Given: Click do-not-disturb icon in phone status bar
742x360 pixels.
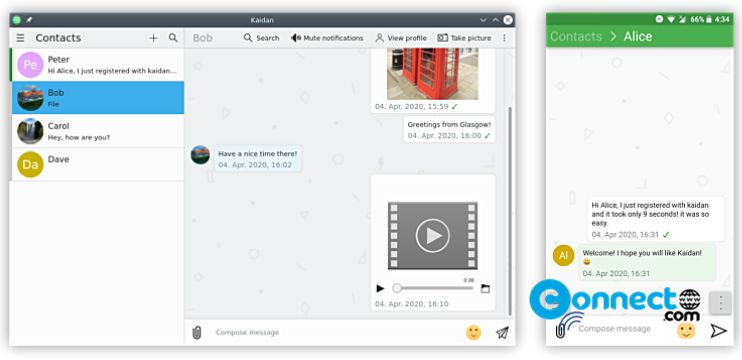Looking at the screenshot, I should tap(659, 19).
